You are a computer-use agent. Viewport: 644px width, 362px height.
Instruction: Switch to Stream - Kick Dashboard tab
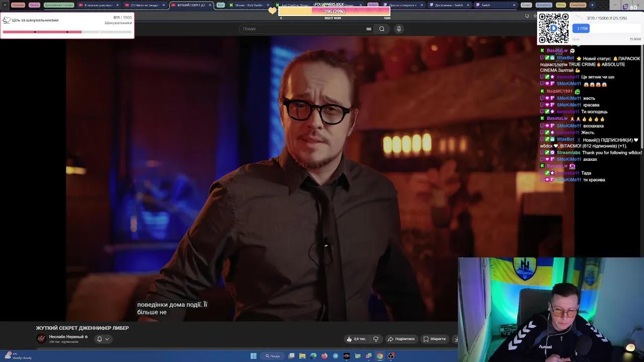point(249,5)
